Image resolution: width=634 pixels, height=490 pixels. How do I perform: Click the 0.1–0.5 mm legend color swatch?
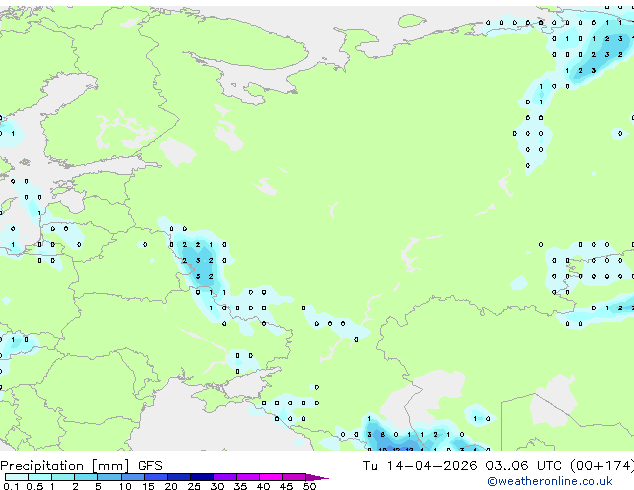(x=17, y=477)
